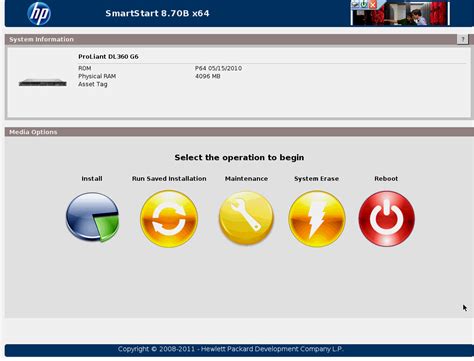Click the green power icon in the header toolbar
Screen dimensions: 474x361
coord(364,4)
